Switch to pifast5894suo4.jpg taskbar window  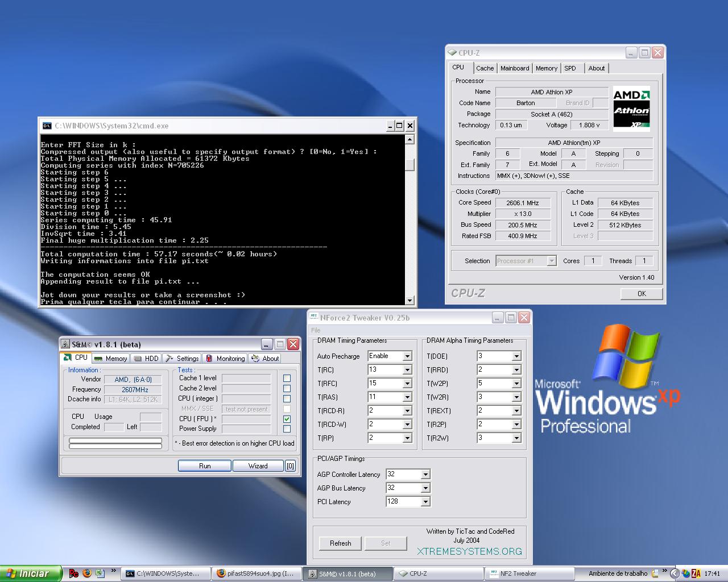pos(256,573)
